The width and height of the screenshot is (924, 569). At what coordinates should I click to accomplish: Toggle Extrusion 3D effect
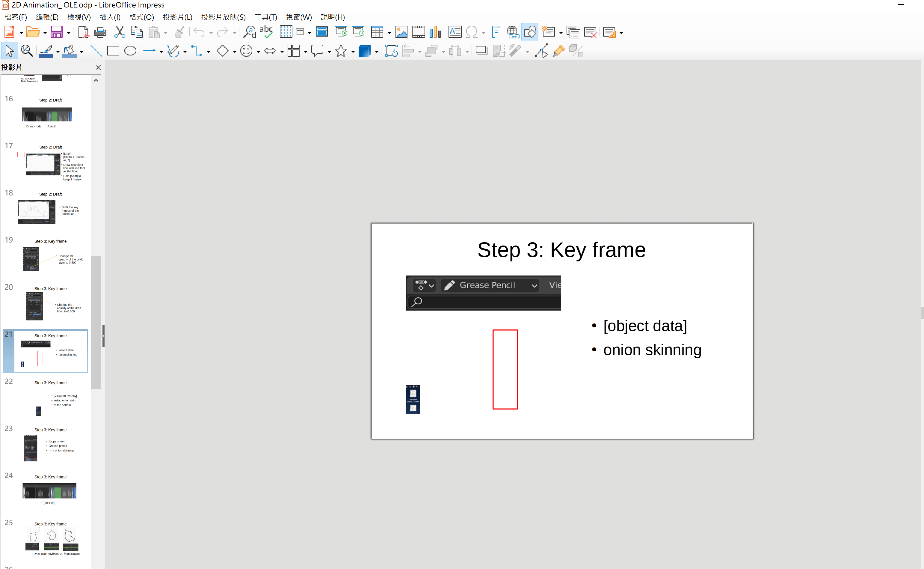coord(576,51)
